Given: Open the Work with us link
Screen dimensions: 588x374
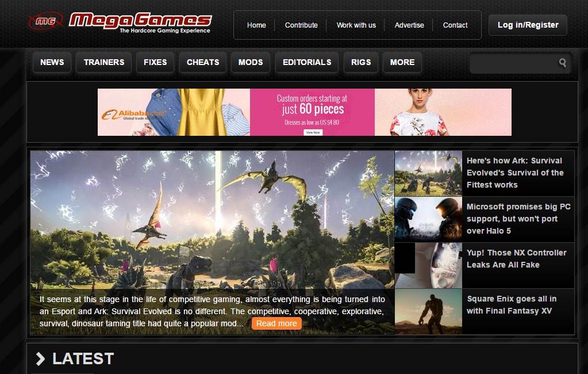Looking at the screenshot, I should [356, 25].
